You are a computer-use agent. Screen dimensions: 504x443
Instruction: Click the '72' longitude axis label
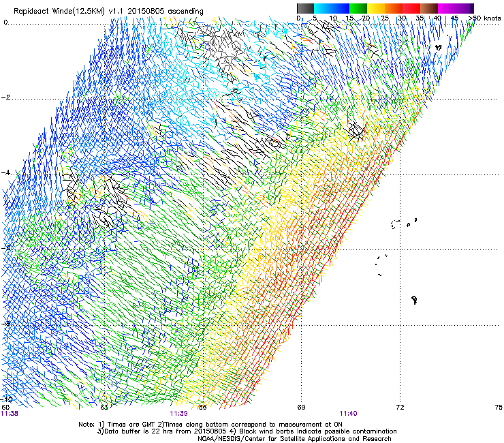[400, 408]
